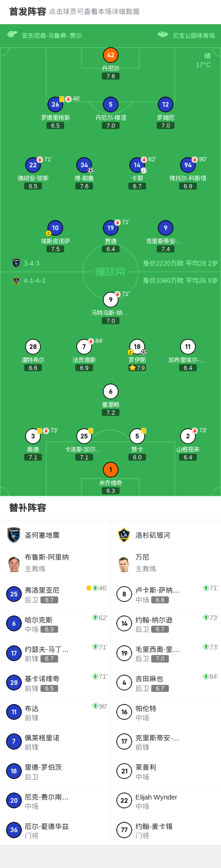Viewport: 221px width, 868px height.
Task: View coach 万尼 profile photo
Action: (124, 564)
